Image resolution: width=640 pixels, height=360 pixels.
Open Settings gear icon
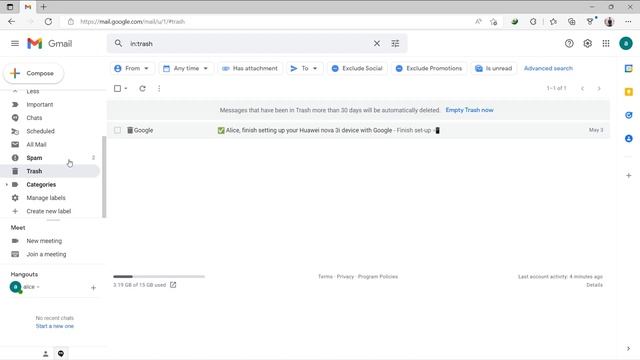coord(587,43)
